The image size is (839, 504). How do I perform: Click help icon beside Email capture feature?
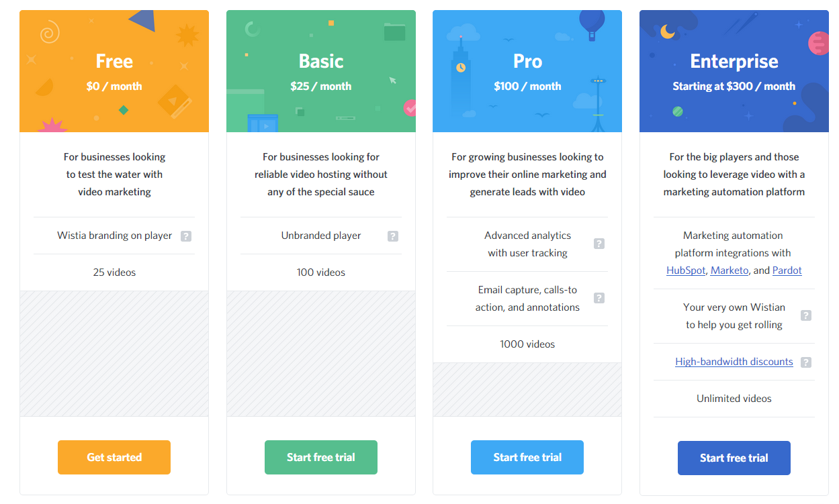point(599,298)
